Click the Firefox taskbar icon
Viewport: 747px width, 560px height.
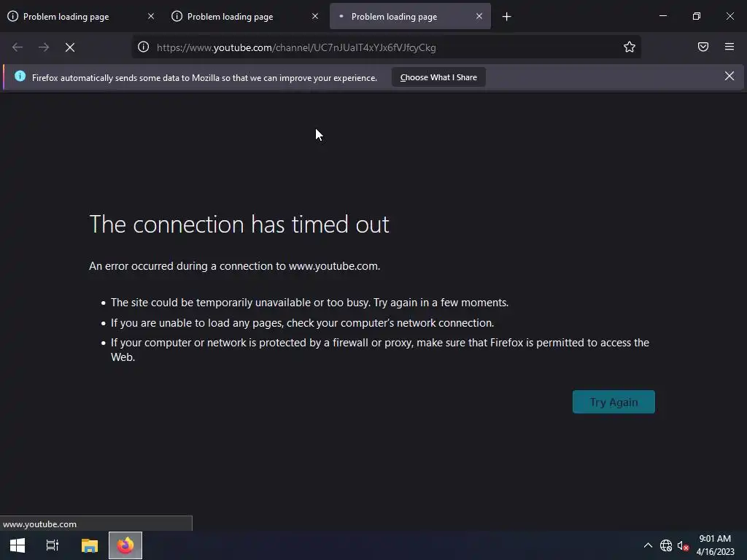coord(125,545)
